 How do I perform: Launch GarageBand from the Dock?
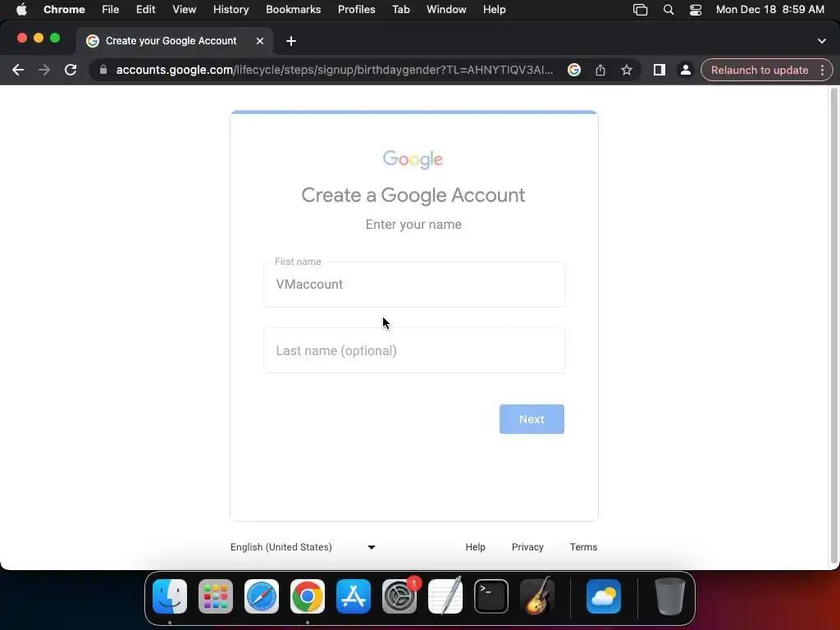tap(537, 596)
